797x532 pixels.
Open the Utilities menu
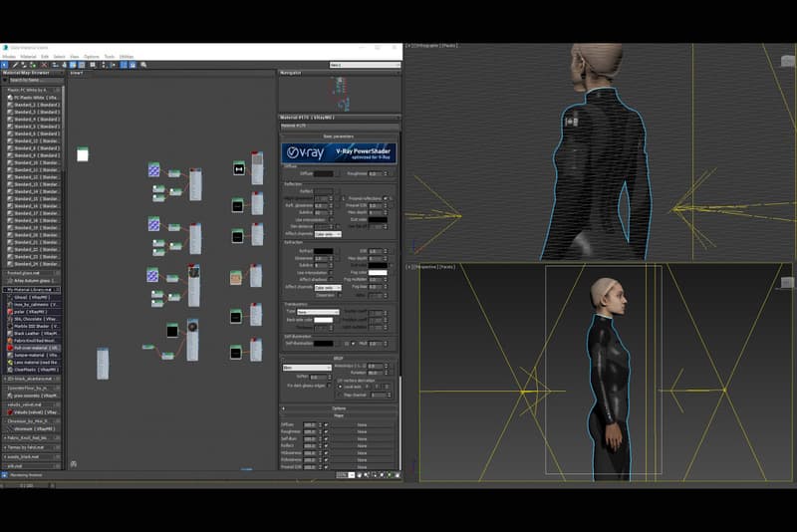127,57
